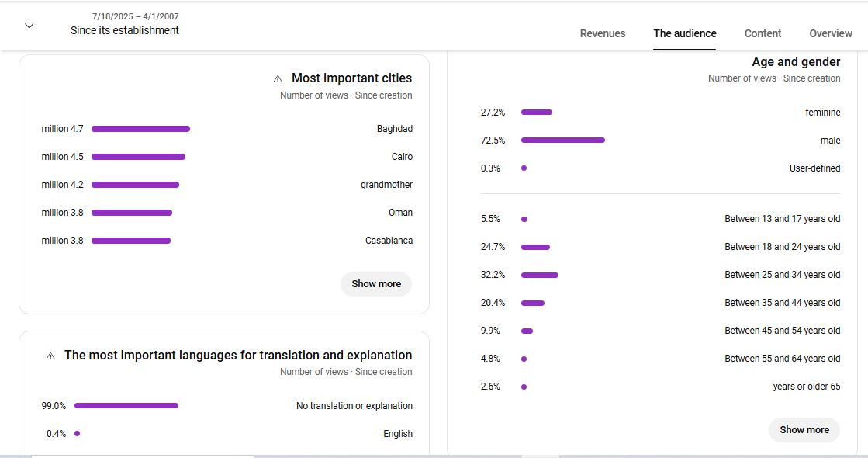Go to the Overview tab
Screen dimensions: 868x458
[x=831, y=33]
